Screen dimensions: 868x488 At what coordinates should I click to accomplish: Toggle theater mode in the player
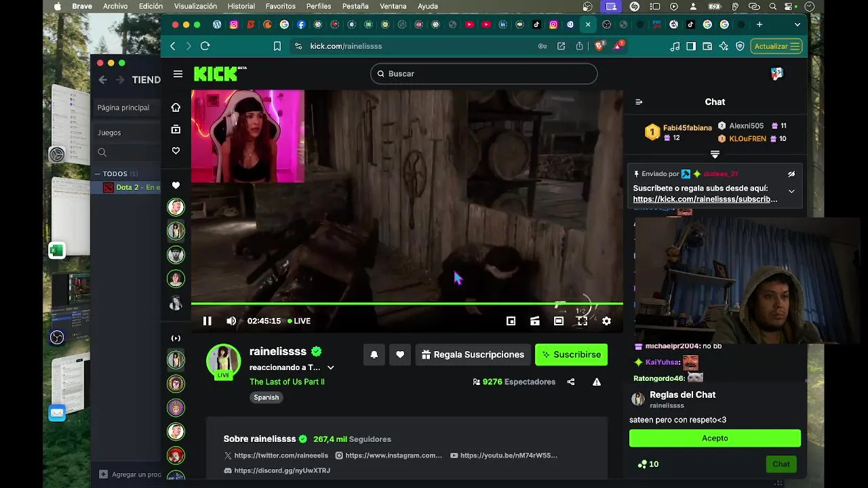click(x=559, y=321)
